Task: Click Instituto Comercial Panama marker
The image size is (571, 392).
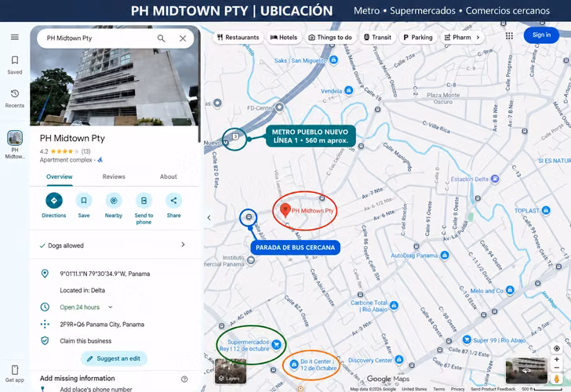Action: (x=250, y=260)
